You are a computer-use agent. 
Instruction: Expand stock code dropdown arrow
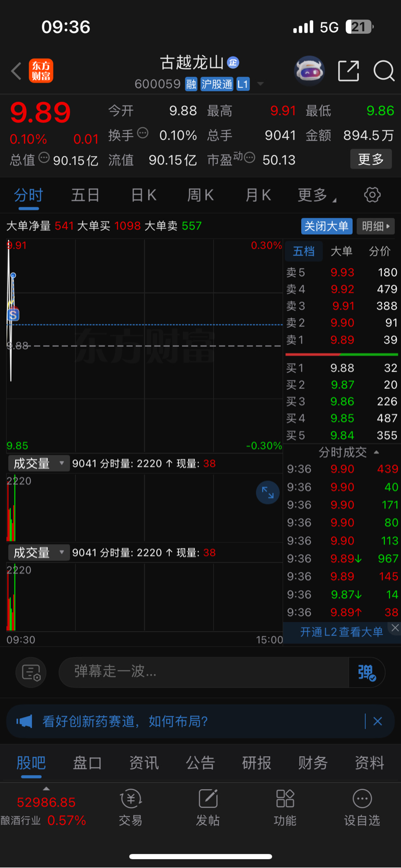[x=260, y=84]
